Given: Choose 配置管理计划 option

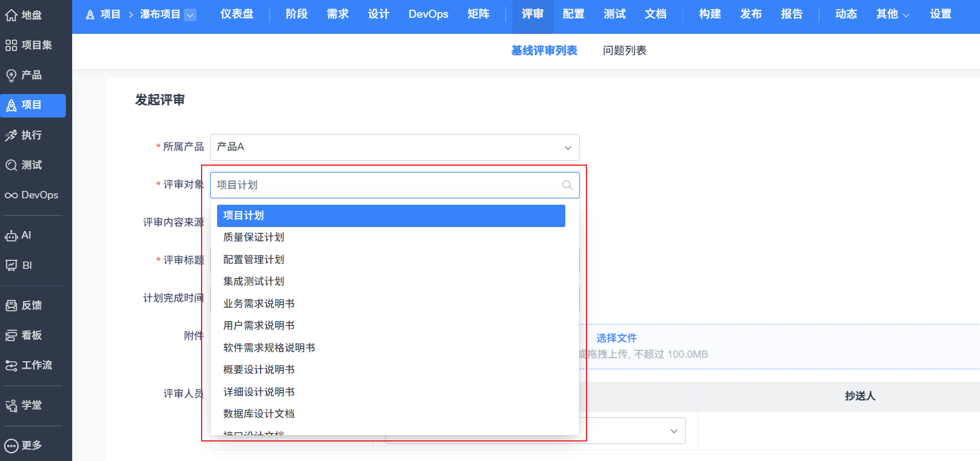Looking at the screenshot, I should coord(391,260).
